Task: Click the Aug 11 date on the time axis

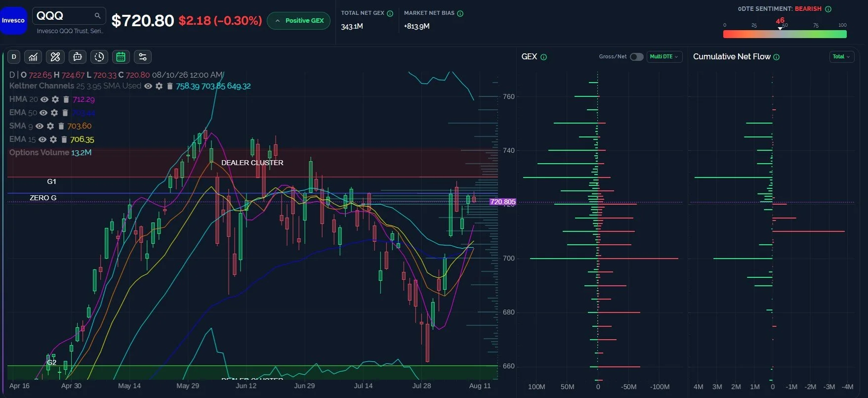Action: point(480,386)
